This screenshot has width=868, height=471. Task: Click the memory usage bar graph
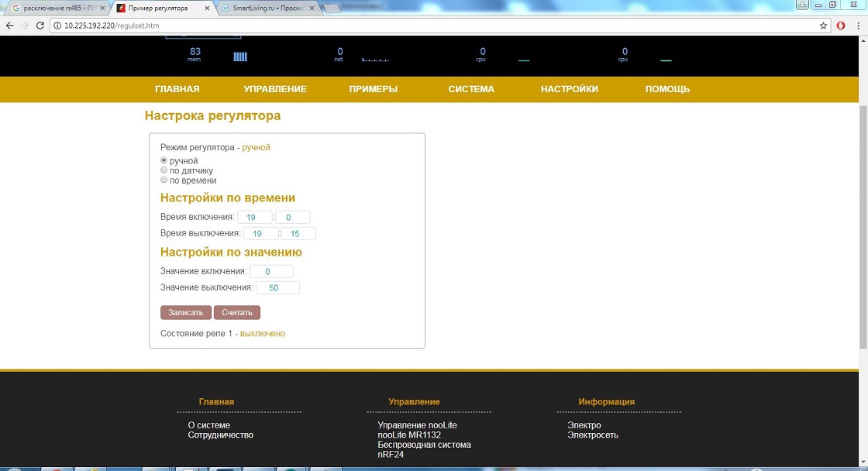click(x=240, y=57)
